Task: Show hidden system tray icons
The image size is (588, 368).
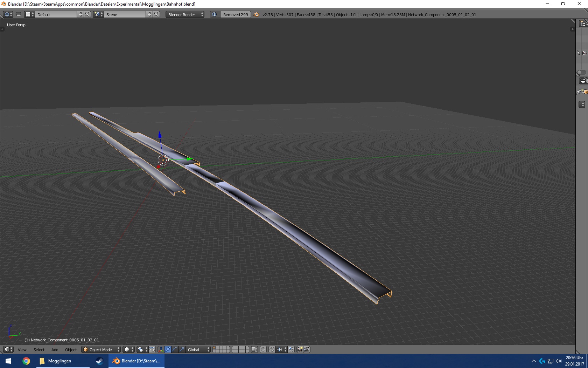Action: 534,361
